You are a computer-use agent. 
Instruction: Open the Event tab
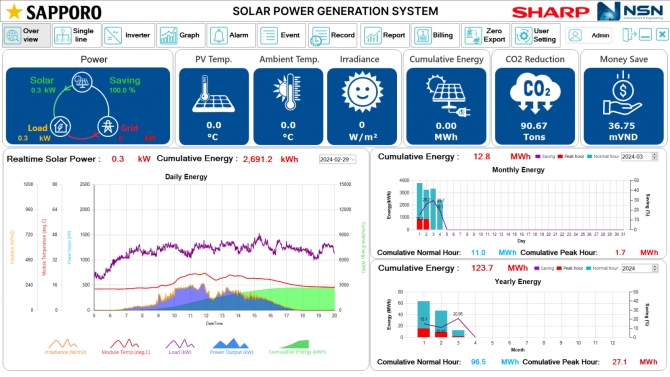[282, 35]
